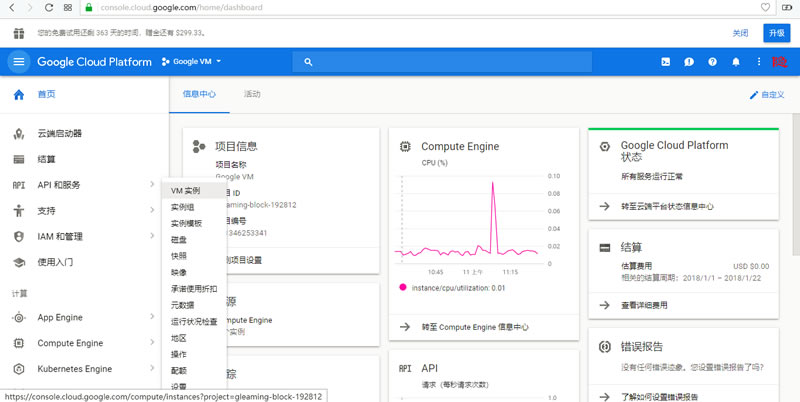Open the three-dot utilities menu
This screenshot has width=800, height=402.
[759, 62]
